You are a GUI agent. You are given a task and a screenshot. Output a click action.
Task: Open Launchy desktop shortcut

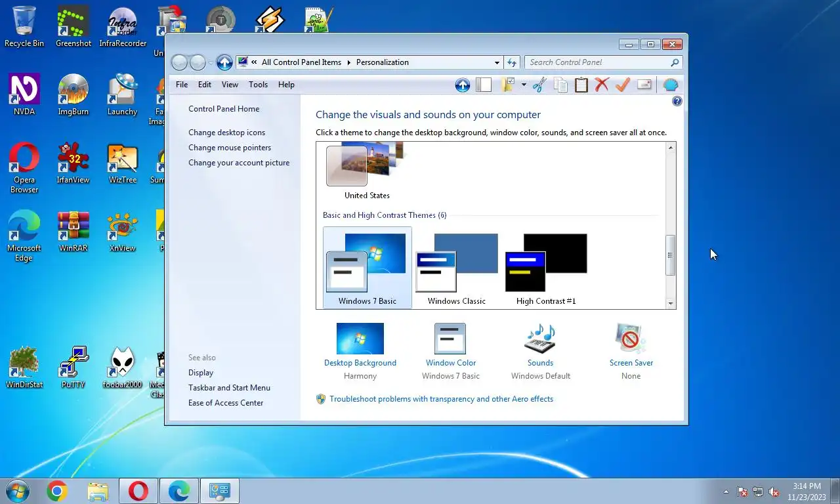[123, 95]
